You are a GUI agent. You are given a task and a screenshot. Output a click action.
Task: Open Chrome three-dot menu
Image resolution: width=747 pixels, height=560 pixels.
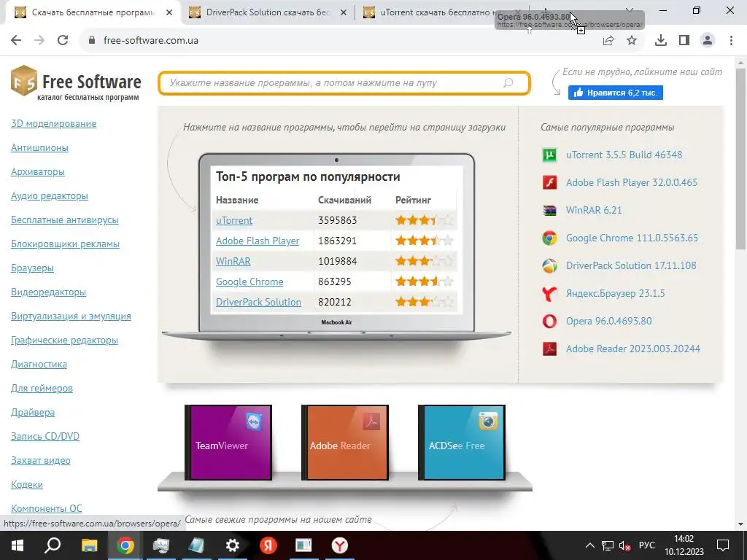(x=731, y=41)
